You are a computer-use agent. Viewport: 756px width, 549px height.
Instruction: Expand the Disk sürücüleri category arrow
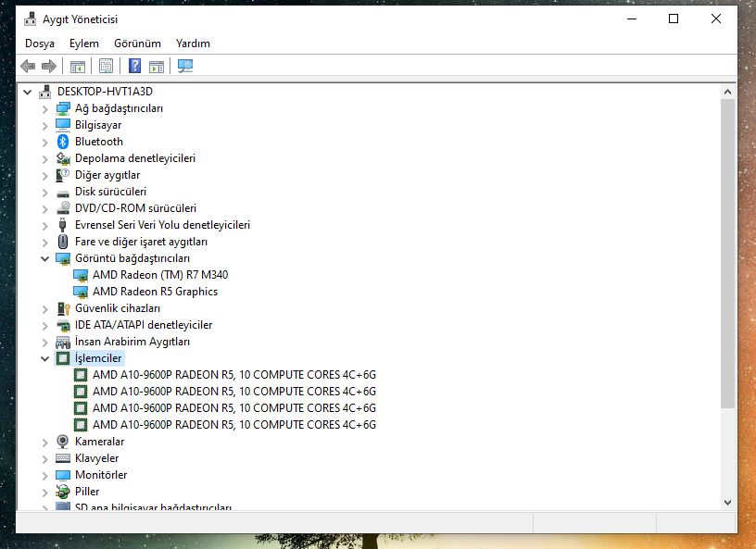44,193
